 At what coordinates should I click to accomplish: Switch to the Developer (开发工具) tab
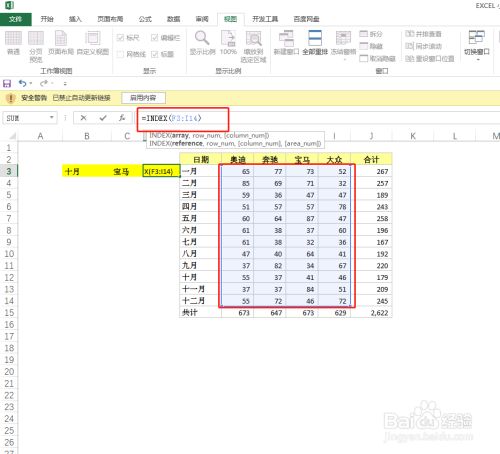265,19
